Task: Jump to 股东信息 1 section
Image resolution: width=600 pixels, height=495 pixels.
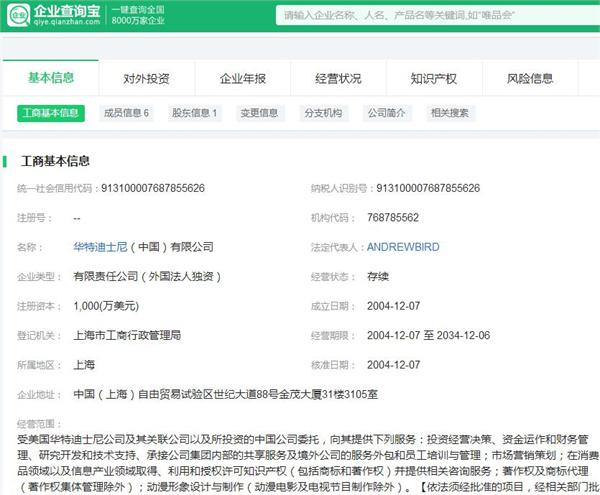Action: (x=194, y=113)
